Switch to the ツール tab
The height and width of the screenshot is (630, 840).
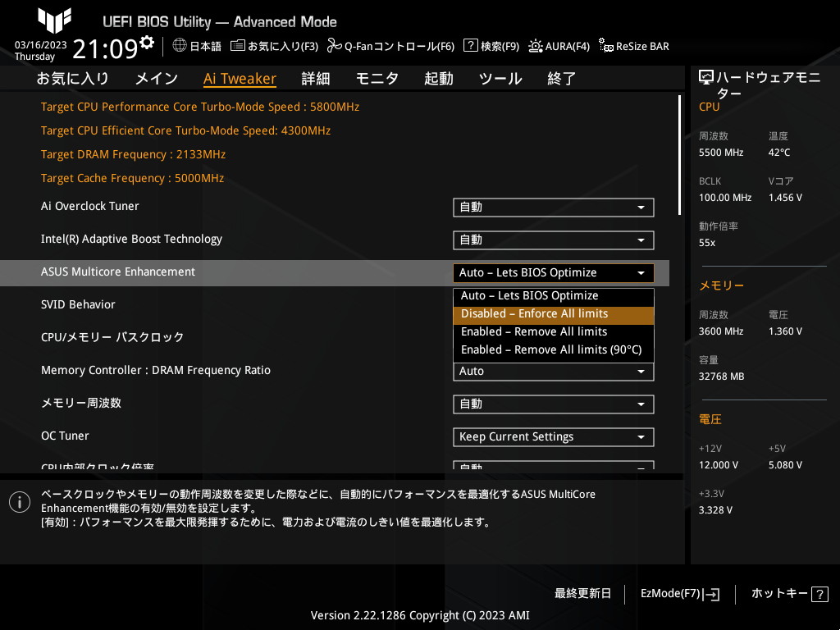pyautogui.click(x=500, y=79)
